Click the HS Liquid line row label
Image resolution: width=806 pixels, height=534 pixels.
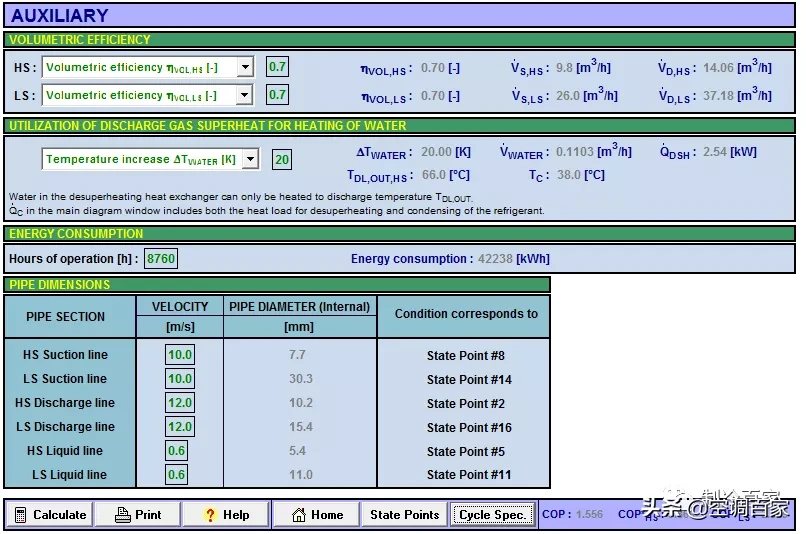click(x=65, y=451)
